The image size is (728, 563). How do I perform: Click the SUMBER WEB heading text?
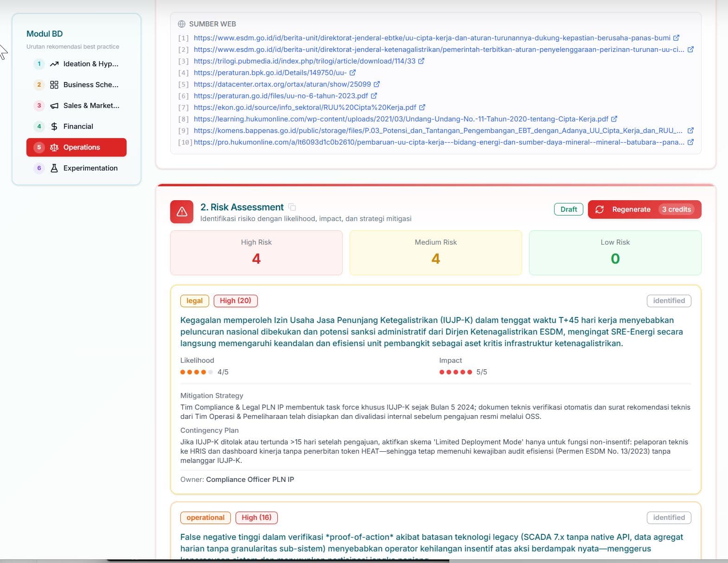(x=212, y=24)
